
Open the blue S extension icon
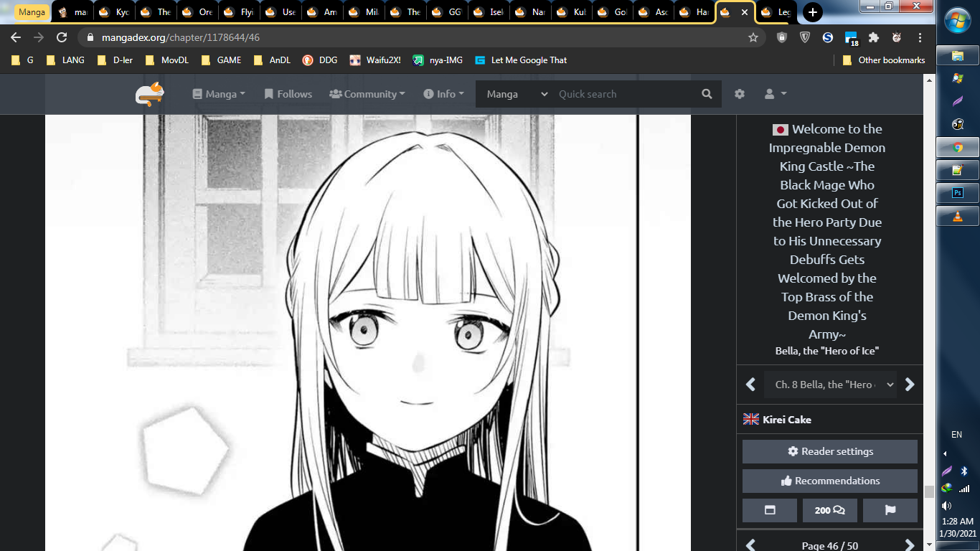[x=828, y=37]
